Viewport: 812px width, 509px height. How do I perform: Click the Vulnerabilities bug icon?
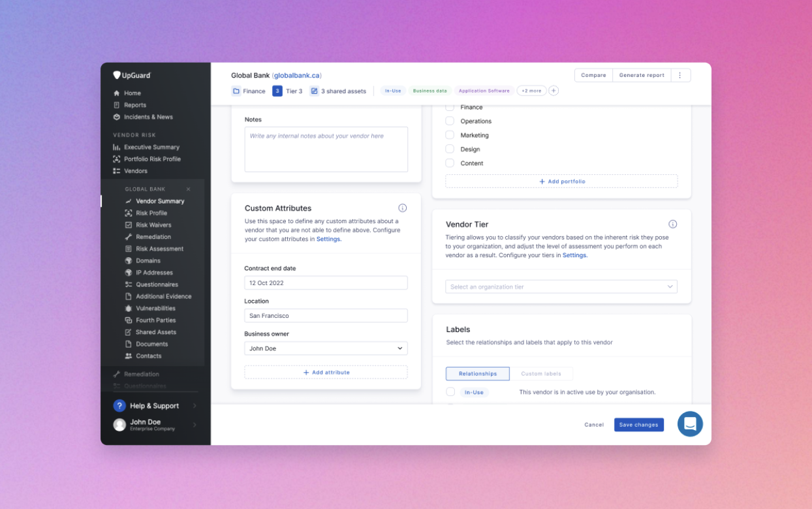click(129, 308)
